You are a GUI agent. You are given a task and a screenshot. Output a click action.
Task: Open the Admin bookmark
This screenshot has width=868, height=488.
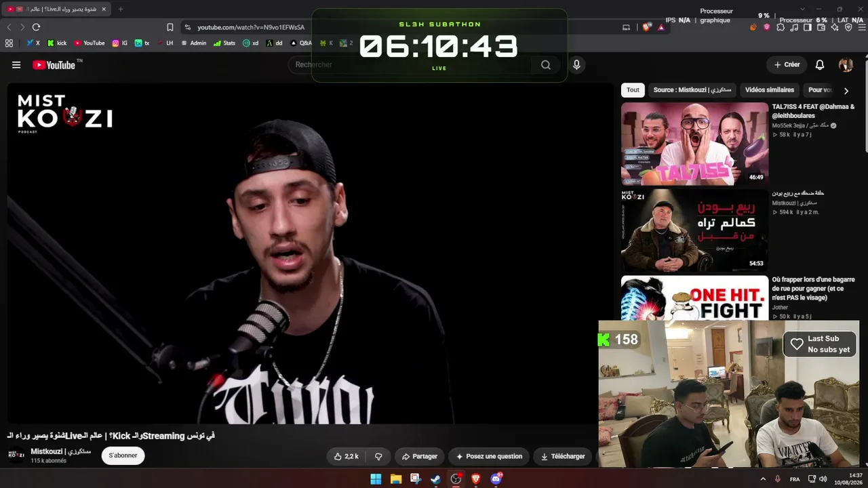193,43
